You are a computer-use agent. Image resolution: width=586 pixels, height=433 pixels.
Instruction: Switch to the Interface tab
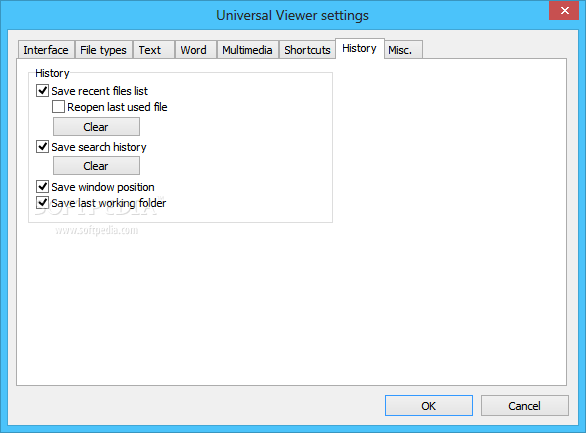pyautogui.click(x=46, y=50)
